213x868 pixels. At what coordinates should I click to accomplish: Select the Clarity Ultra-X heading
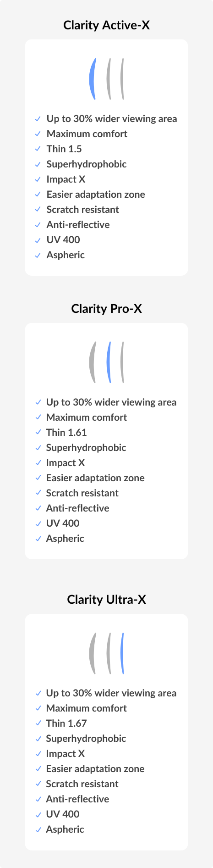pyautogui.click(x=106, y=600)
